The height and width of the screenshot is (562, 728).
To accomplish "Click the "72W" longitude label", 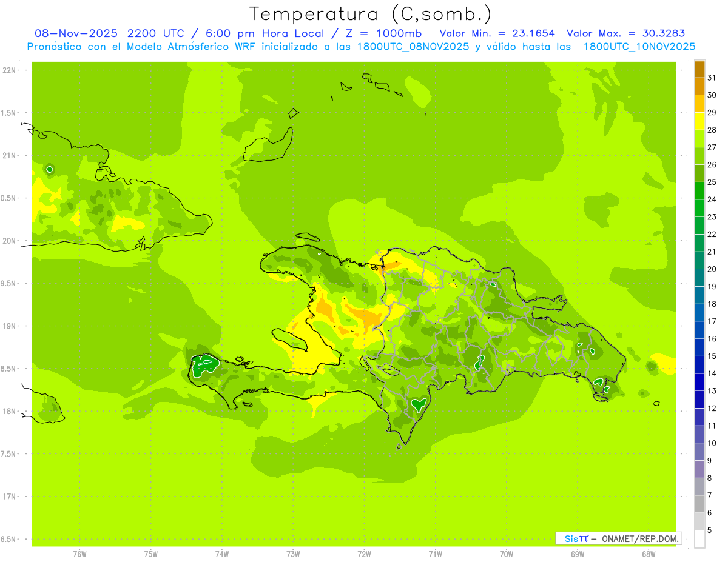I will [x=364, y=554].
